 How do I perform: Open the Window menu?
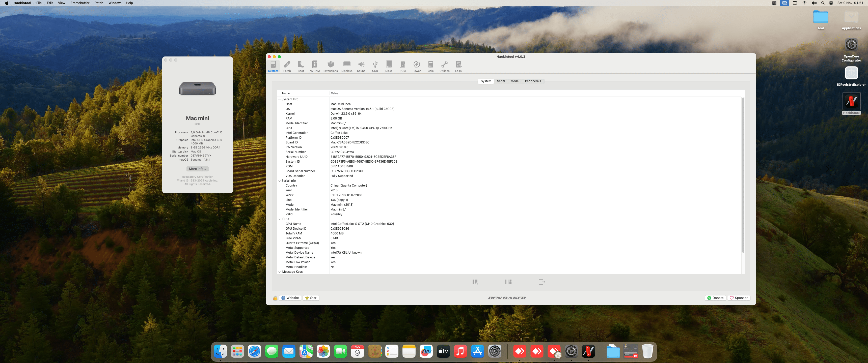pyautogui.click(x=114, y=3)
